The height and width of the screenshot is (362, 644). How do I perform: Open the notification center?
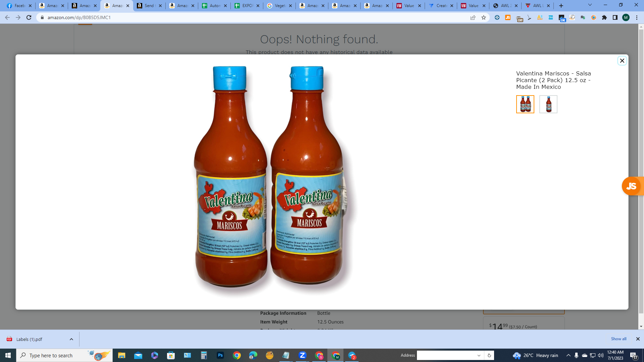point(634,355)
